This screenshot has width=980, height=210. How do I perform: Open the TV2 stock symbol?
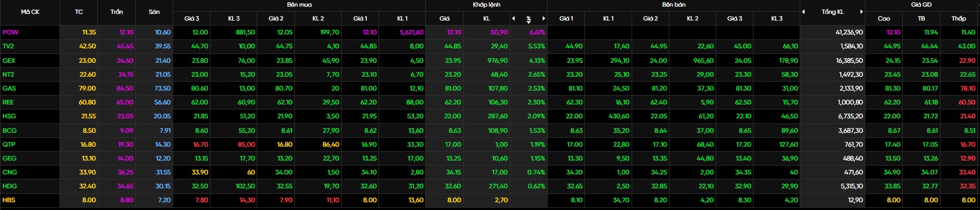[9, 46]
